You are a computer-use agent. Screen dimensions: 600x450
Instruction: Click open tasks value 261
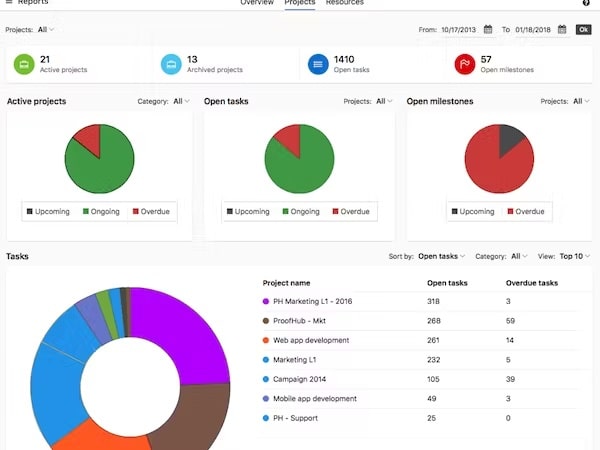(433, 340)
